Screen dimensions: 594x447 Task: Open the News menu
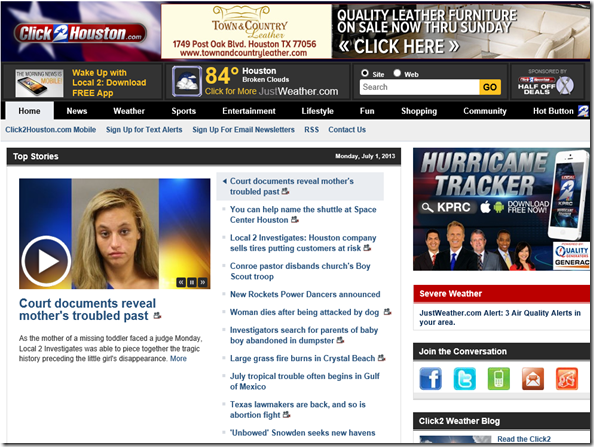(x=77, y=111)
